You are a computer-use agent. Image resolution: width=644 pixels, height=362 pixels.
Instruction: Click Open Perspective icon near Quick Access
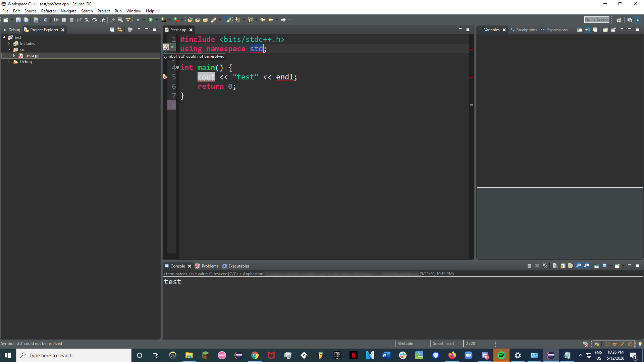pos(619,20)
